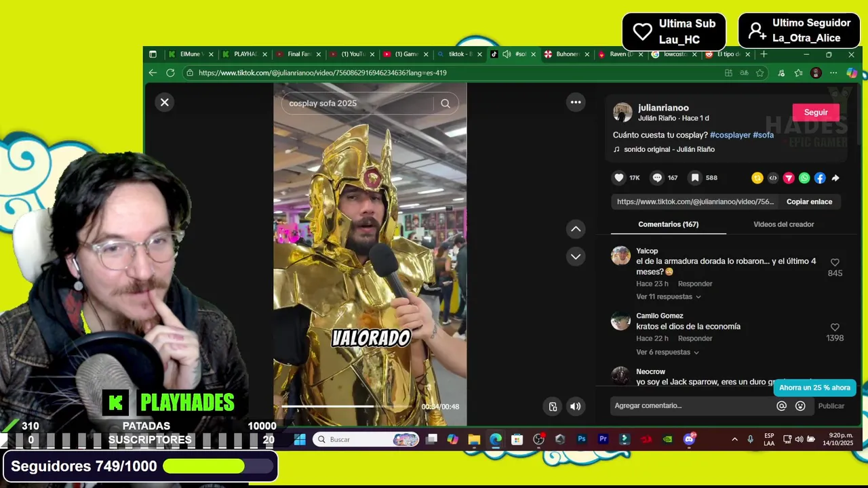Open Photoshop from taskbar
Viewport: 868px width, 488px height.
point(581,439)
